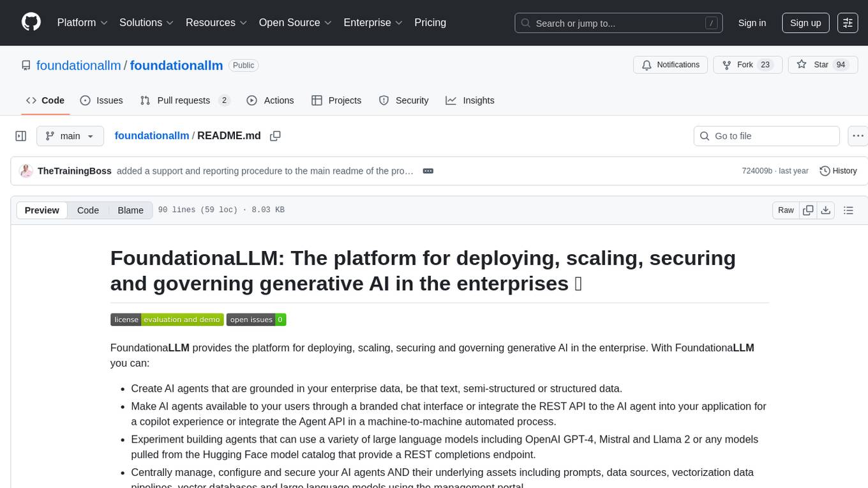
Task: Open the Code tab
Action: pyautogui.click(x=45, y=100)
